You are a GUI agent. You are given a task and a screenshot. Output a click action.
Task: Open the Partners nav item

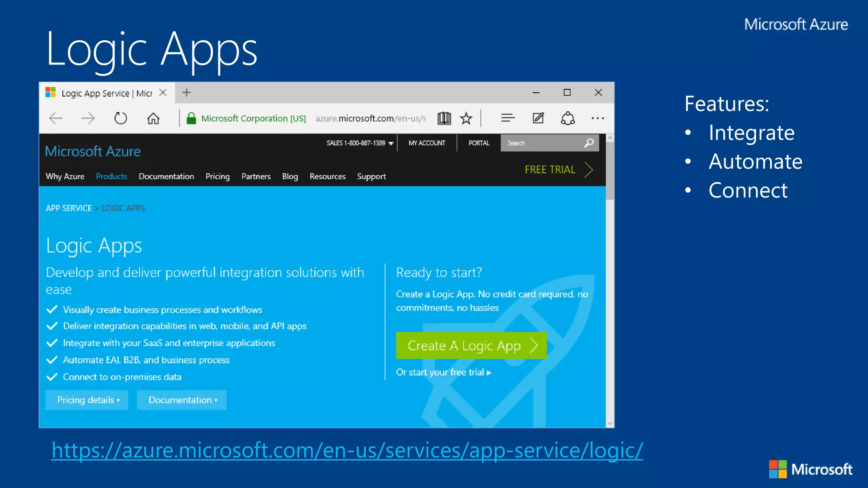[x=256, y=176]
